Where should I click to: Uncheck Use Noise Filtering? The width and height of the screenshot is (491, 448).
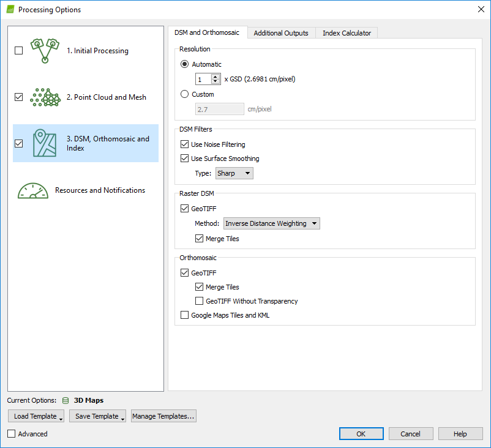[x=185, y=144]
